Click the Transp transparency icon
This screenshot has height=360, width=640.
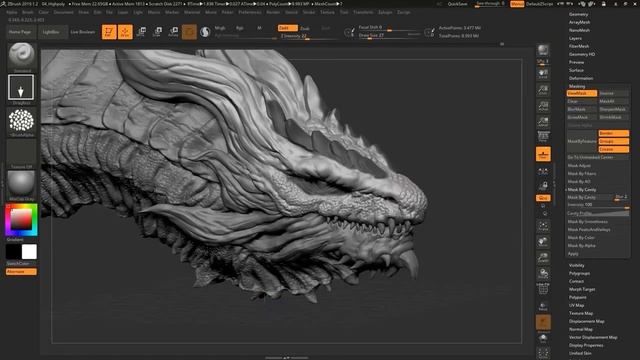pos(543,306)
